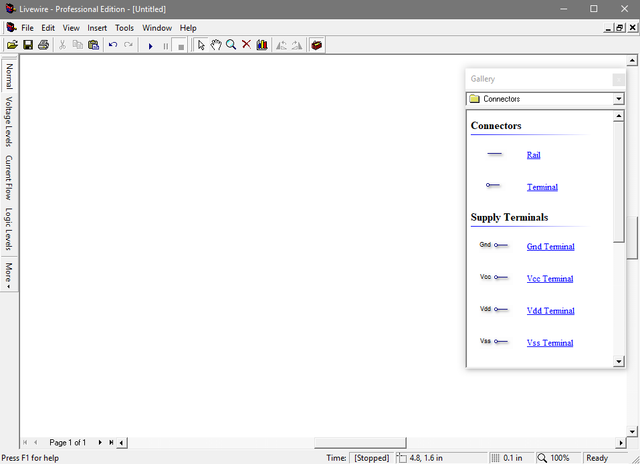Select the Rail component symbol

[x=494, y=154]
